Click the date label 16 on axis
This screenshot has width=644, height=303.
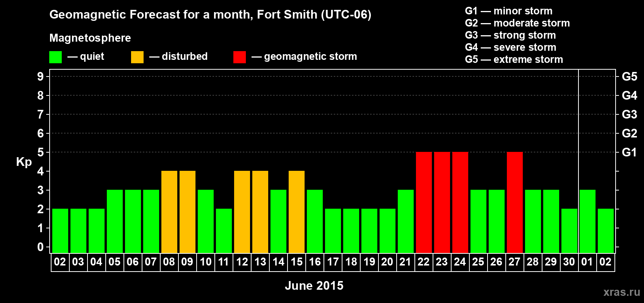click(x=315, y=262)
